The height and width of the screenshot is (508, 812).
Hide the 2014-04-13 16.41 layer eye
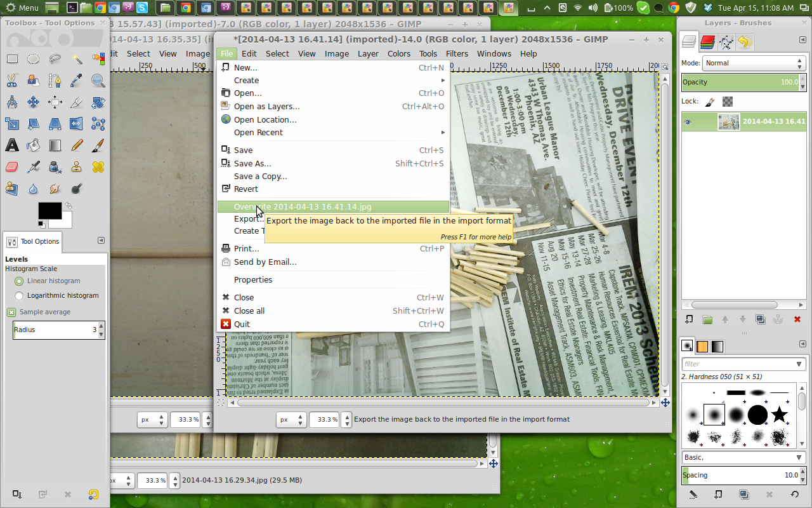click(x=688, y=122)
